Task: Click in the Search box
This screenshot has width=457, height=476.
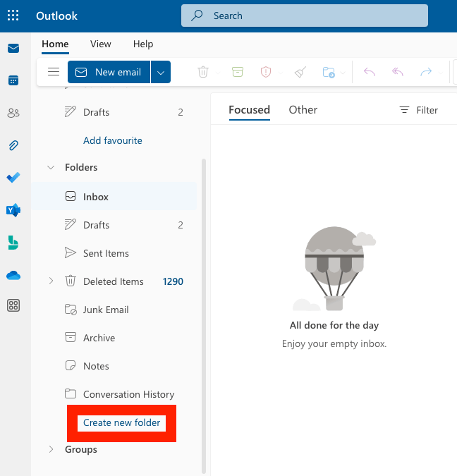Action: pyautogui.click(x=305, y=16)
